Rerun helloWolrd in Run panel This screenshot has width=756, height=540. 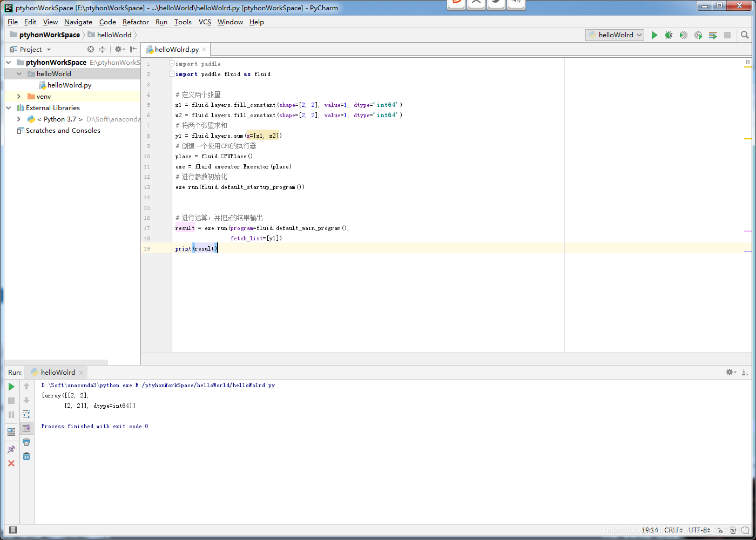coord(11,387)
